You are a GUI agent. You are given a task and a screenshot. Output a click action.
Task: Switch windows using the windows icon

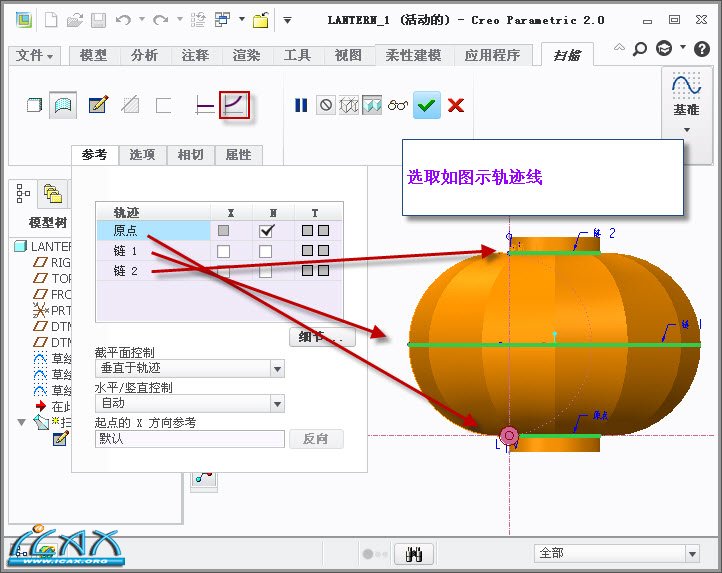pyautogui.click(x=223, y=20)
